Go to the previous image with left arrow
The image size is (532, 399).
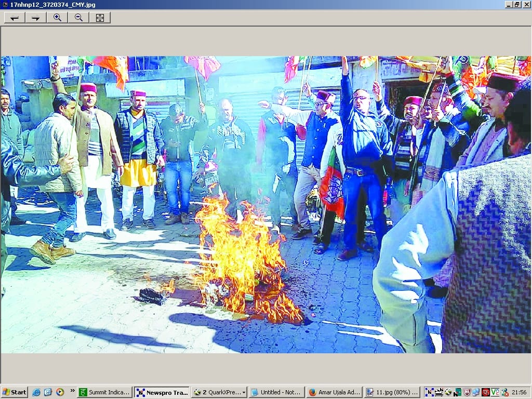pos(15,18)
